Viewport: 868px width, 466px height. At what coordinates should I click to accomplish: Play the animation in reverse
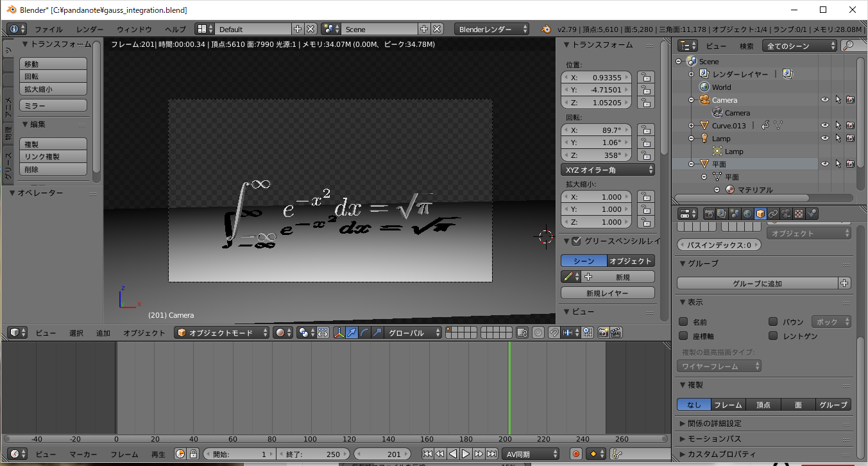(454, 454)
